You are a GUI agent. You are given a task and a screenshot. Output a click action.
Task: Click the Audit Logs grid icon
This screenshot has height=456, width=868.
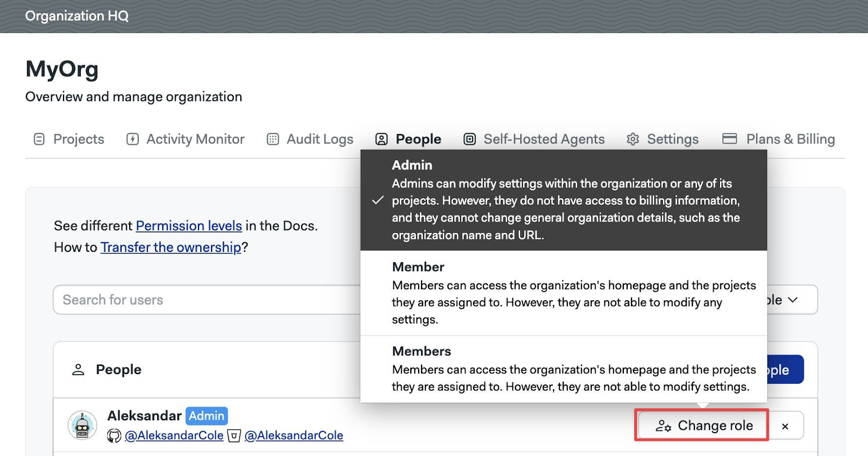pyautogui.click(x=273, y=140)
